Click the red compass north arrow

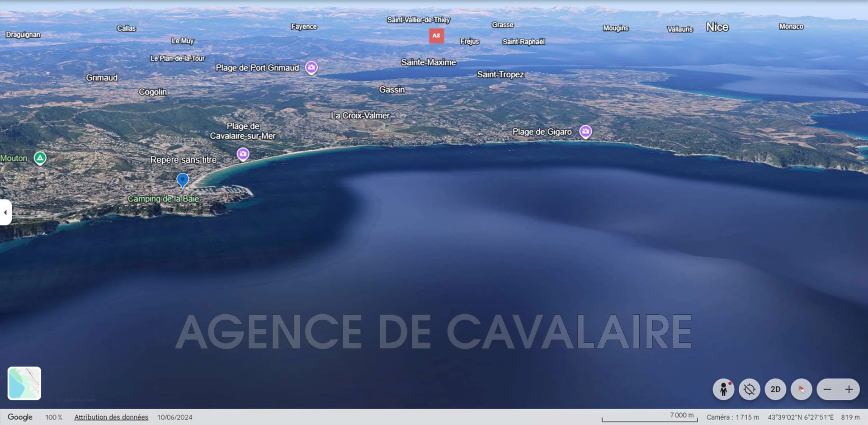801,389
